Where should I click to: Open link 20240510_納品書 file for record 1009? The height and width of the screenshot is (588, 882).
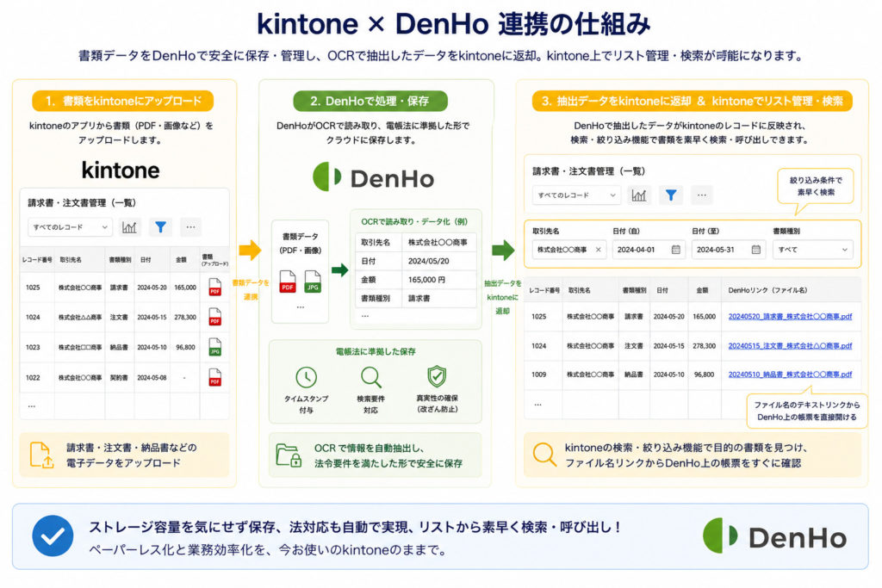pos(790,374)
